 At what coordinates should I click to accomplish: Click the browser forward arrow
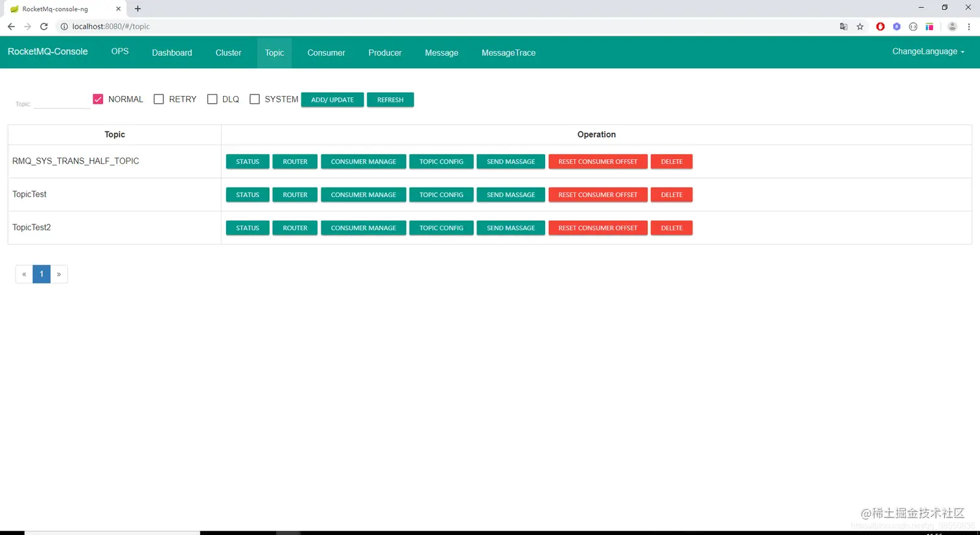pos(27,27)
